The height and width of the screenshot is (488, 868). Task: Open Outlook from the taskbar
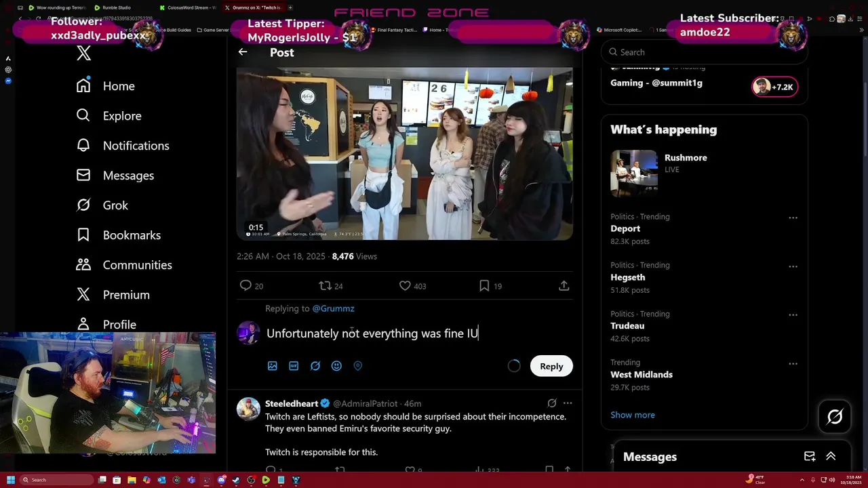pos(161,480)
